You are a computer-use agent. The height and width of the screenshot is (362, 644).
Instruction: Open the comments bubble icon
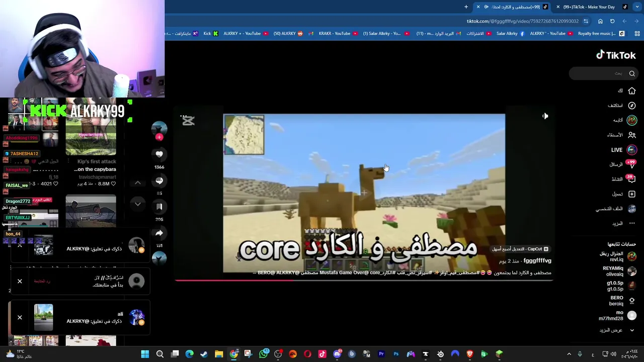(x=159, y=180)
